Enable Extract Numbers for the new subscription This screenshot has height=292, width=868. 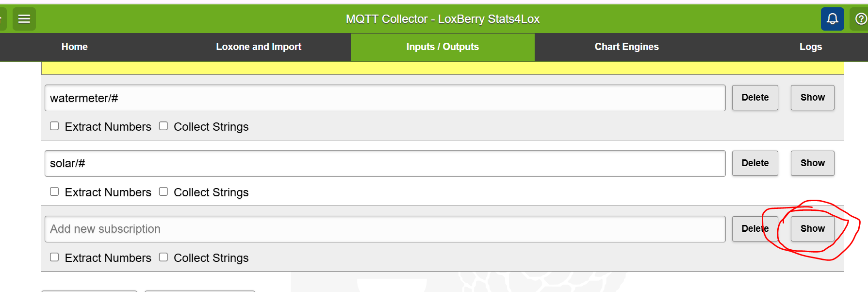click(54, 258)
